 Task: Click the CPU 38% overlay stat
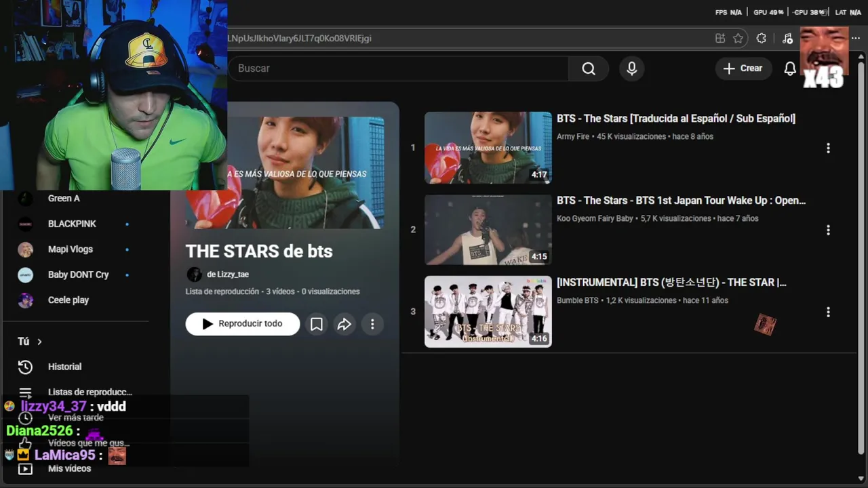[x=810, y=12]
